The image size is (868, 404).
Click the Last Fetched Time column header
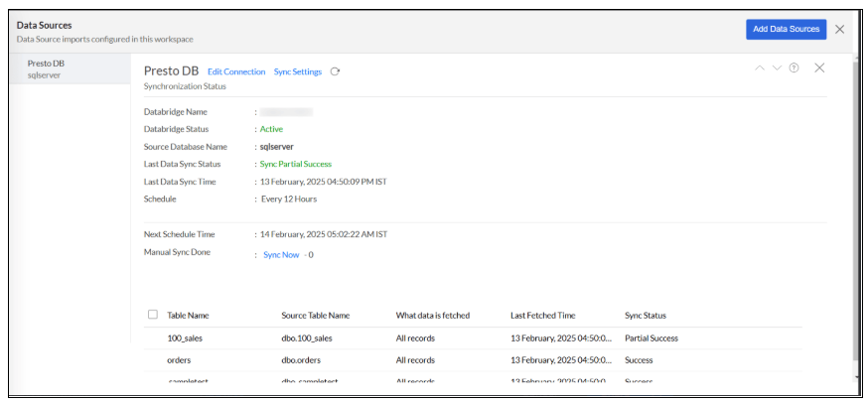pyautogui.click(x=542, y=316)
